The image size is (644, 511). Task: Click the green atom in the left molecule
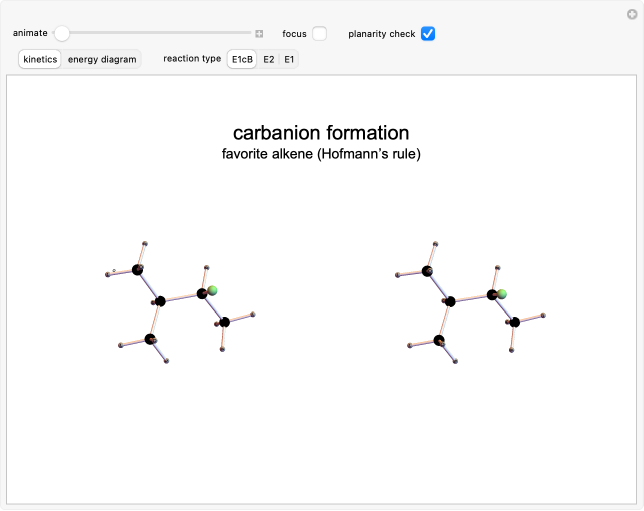(x=212, y=290)
